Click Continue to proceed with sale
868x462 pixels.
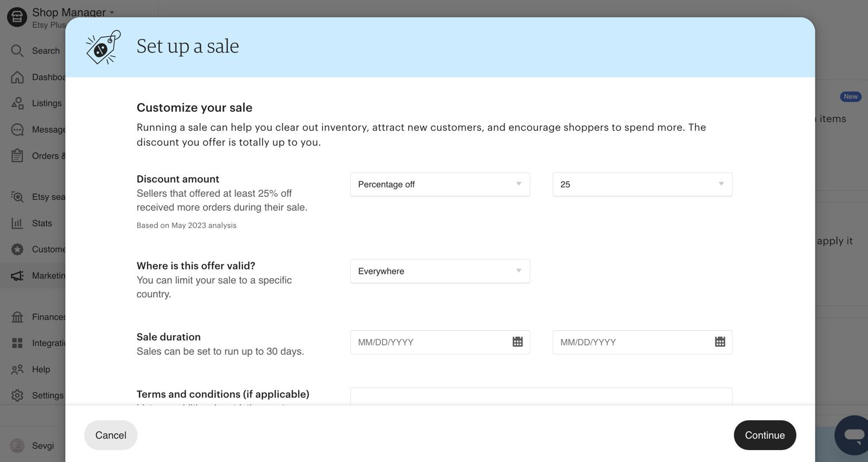tap(765, 435)
